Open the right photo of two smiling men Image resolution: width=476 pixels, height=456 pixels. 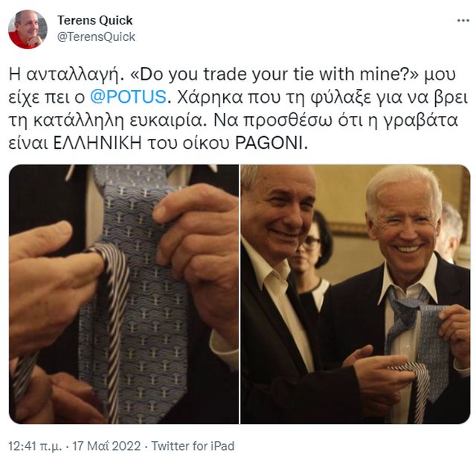pos(356,294)
